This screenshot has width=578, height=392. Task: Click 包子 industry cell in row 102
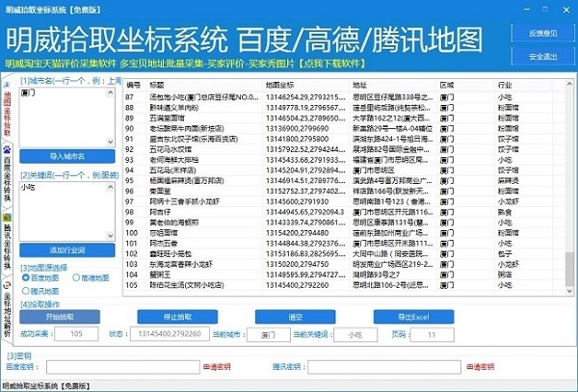click(503, 254)
